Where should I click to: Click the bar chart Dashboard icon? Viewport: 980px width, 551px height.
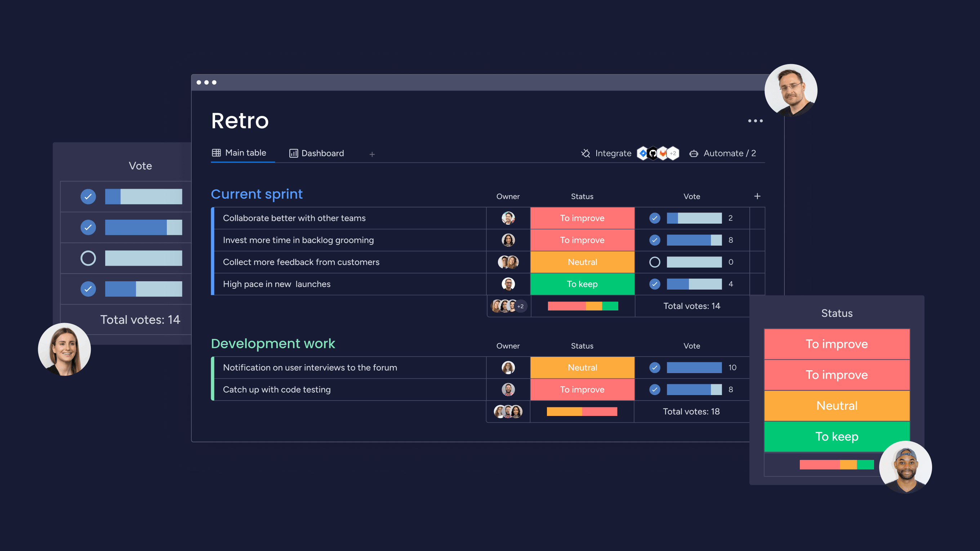point(294,153)
